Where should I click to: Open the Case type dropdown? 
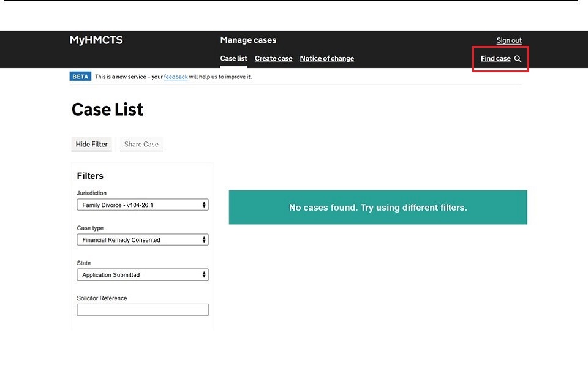point(143,240)
